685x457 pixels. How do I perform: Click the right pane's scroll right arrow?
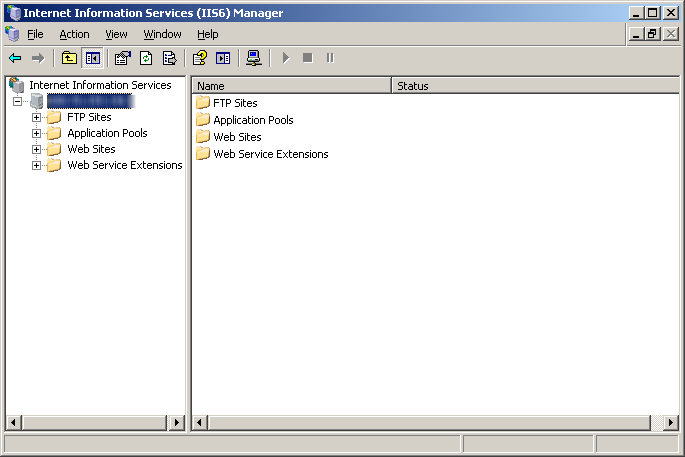click(671, 422)
